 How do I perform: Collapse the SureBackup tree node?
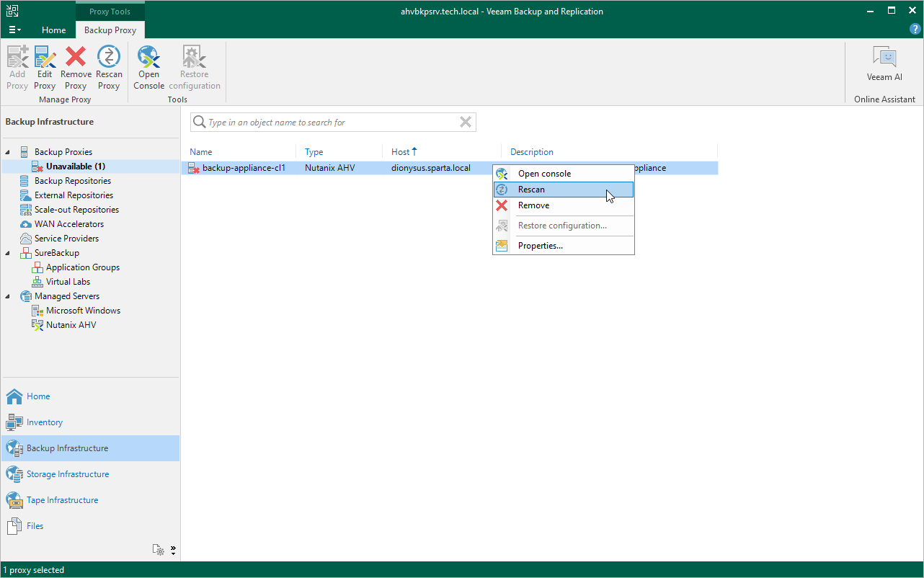tap(9, 253)
